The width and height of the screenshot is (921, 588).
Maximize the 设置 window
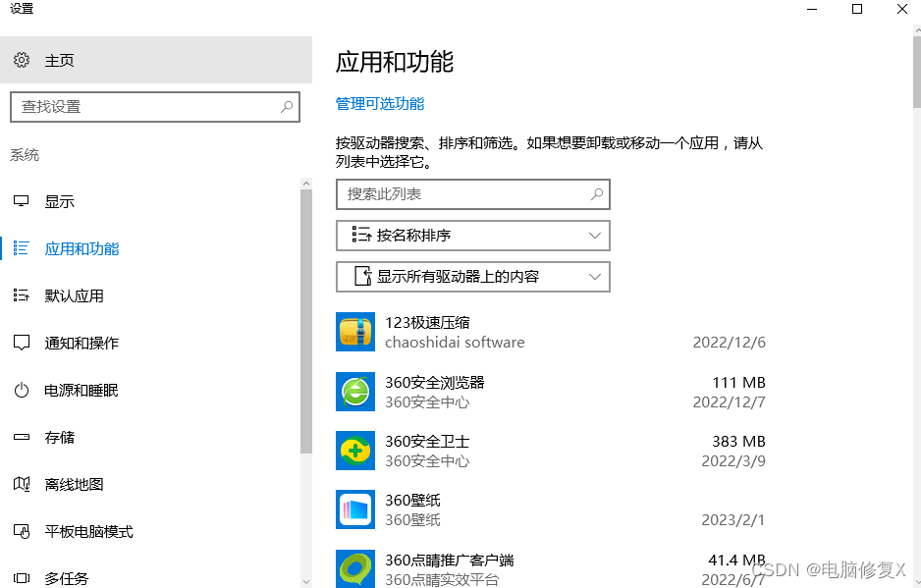[857, 9]
